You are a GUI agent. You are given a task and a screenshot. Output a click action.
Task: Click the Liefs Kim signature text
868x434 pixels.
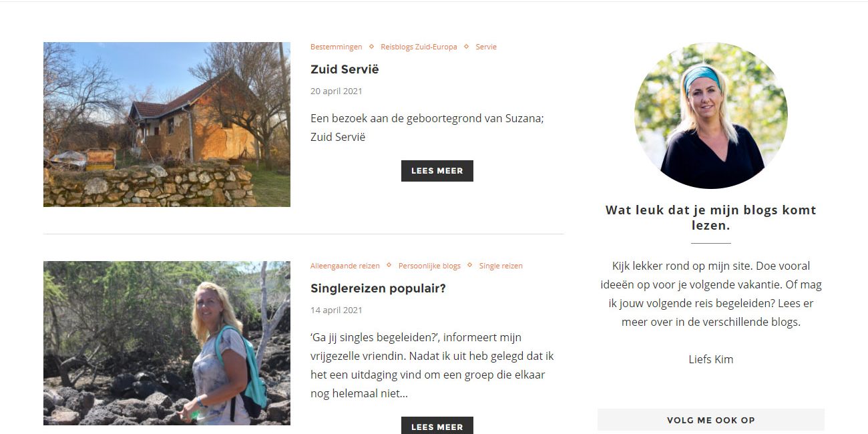point(711,359)
